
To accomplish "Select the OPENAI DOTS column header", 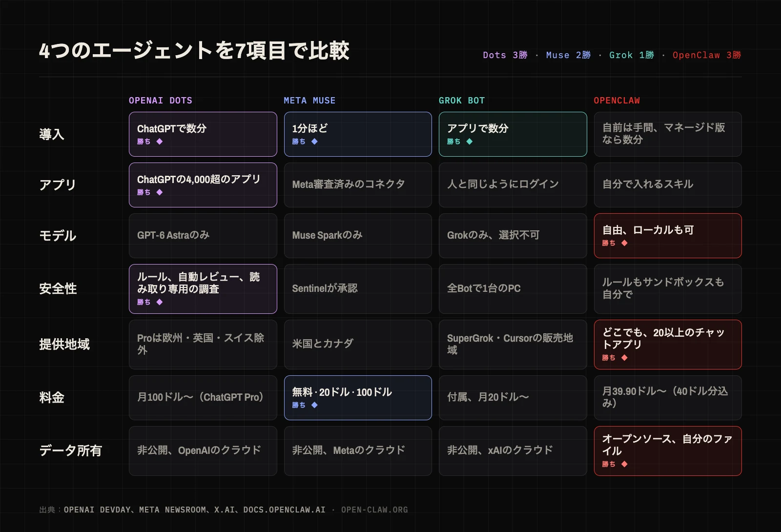I will [x=161, y=101].
